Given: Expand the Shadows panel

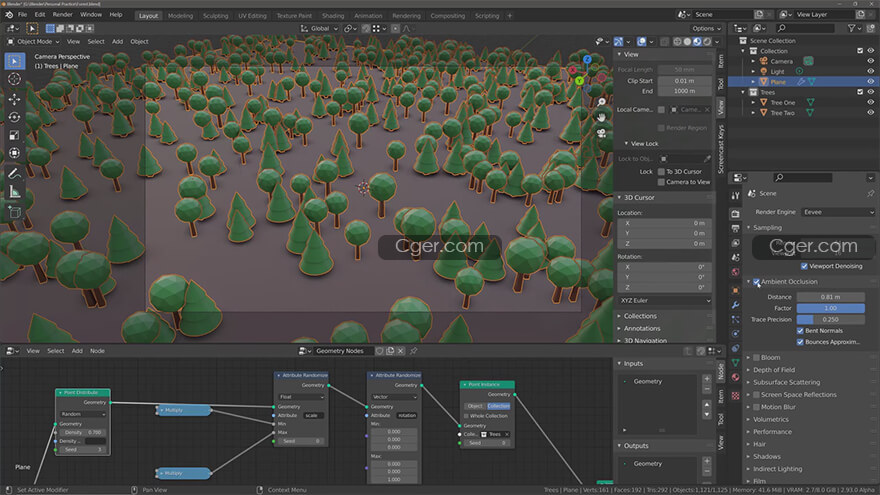Looking at the screenshot, I should (x=767, y=456).
